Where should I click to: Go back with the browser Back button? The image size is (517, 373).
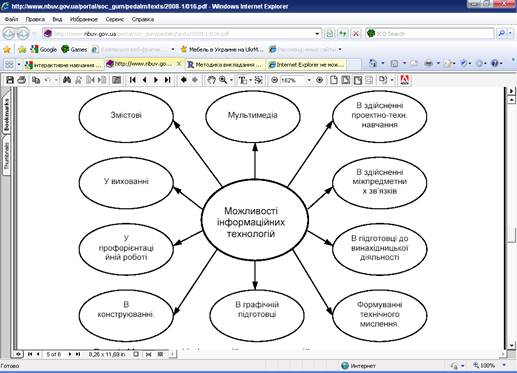9,34
